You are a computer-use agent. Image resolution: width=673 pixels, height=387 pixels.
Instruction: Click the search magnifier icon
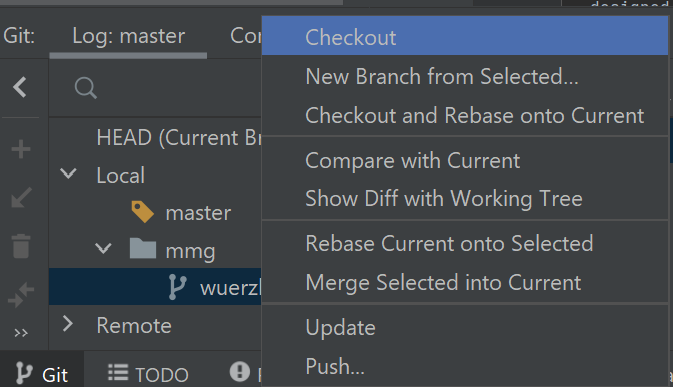click(x=85, y=88)
